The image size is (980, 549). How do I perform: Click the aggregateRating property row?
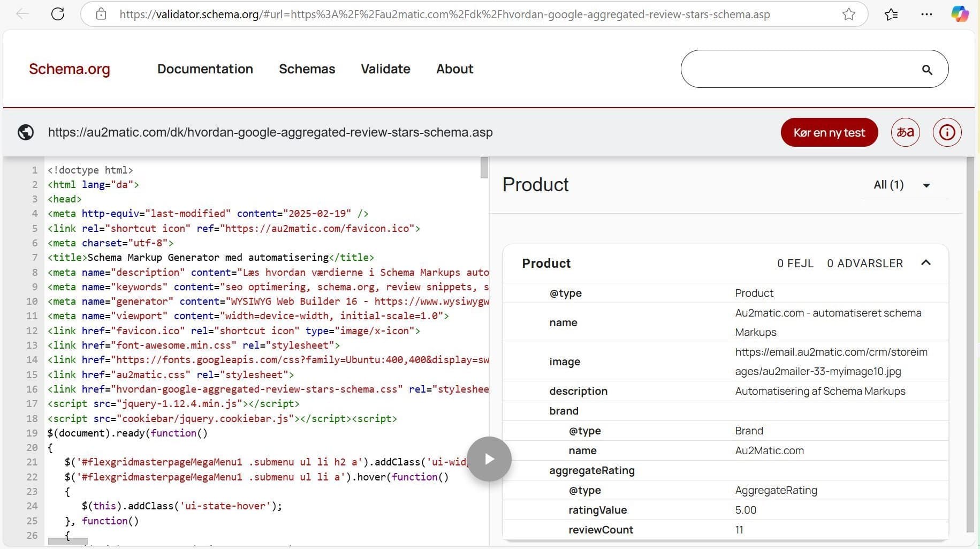[725, 470]
